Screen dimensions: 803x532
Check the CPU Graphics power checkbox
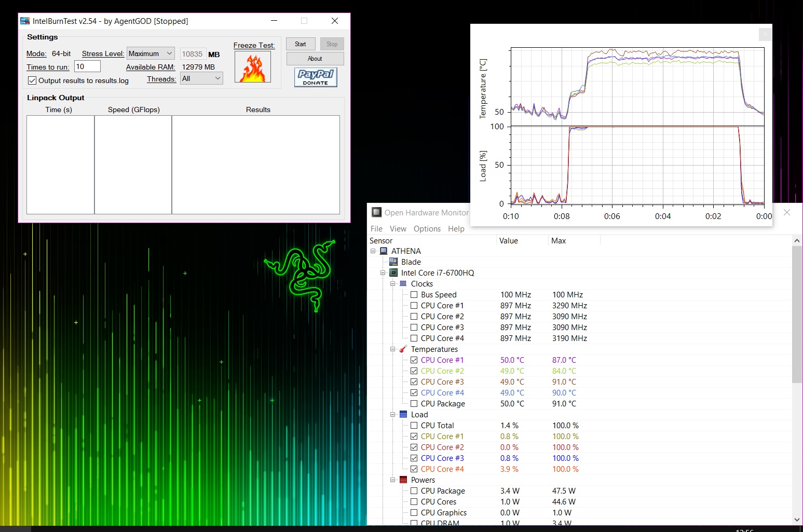[414, 513]
